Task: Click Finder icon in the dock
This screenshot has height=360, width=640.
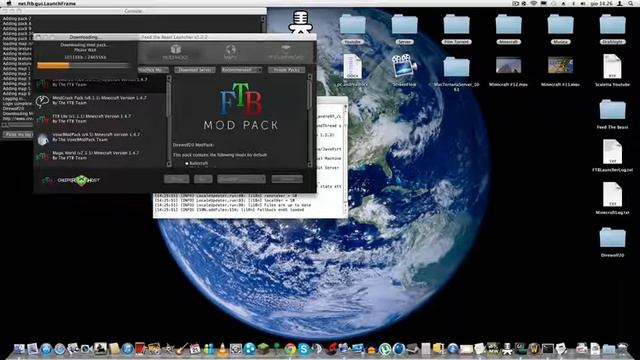Action: 19,349
